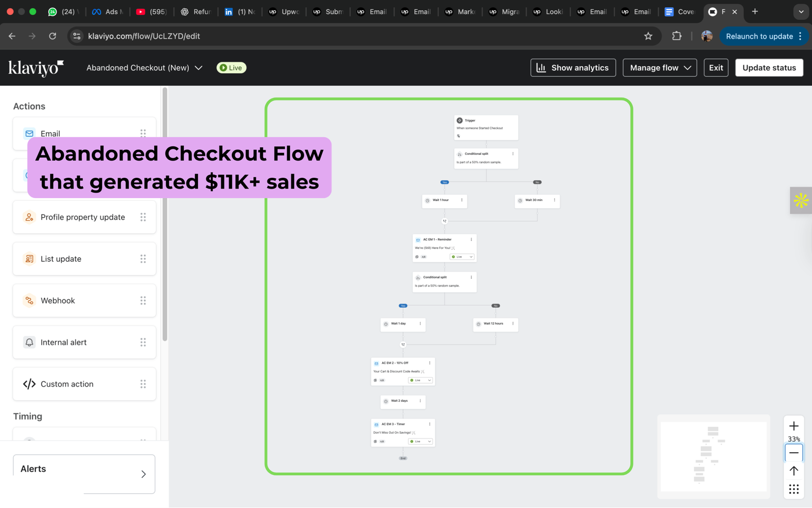
Task: Click the dotted grid icon below zoom controls
Action: pyautogui.click(x=794, y=489)
